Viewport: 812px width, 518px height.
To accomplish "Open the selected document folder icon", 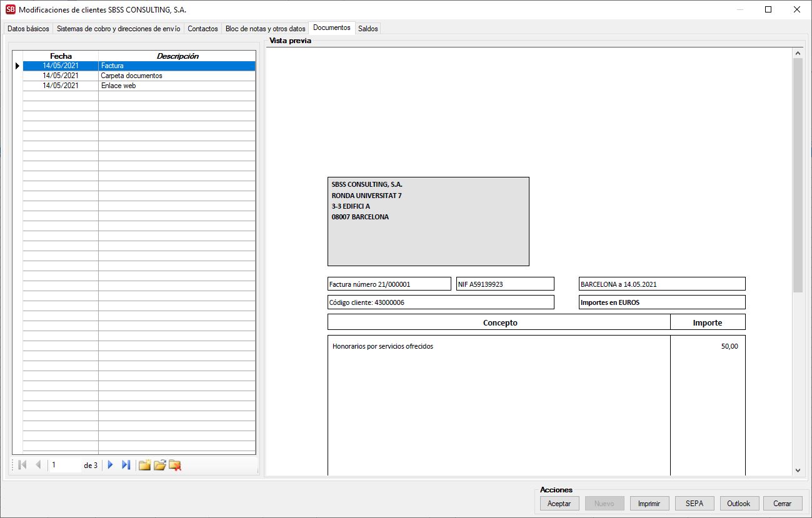I will pos(160,465).
